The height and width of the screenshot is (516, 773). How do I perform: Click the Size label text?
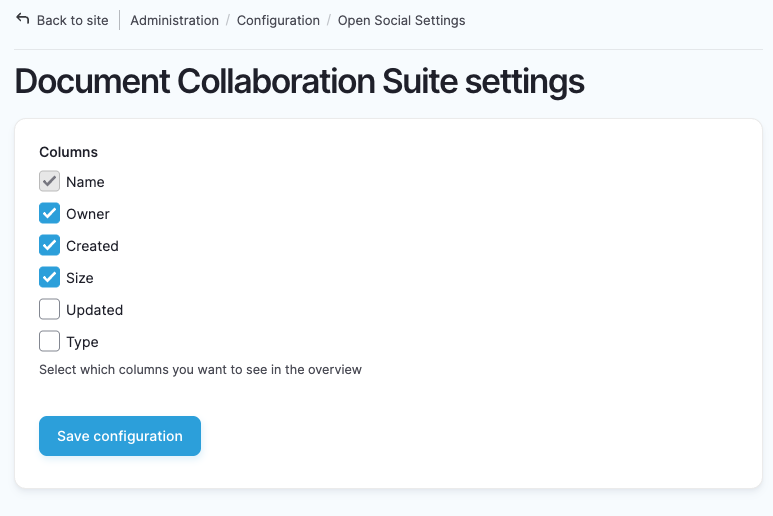(x=80, y=278)
